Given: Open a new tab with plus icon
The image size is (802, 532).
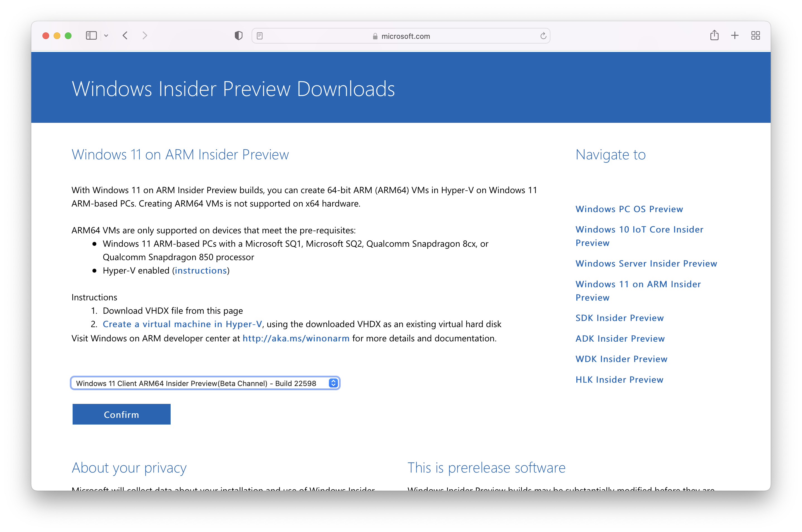Looking at the screenshot, I should pos(734,35).
